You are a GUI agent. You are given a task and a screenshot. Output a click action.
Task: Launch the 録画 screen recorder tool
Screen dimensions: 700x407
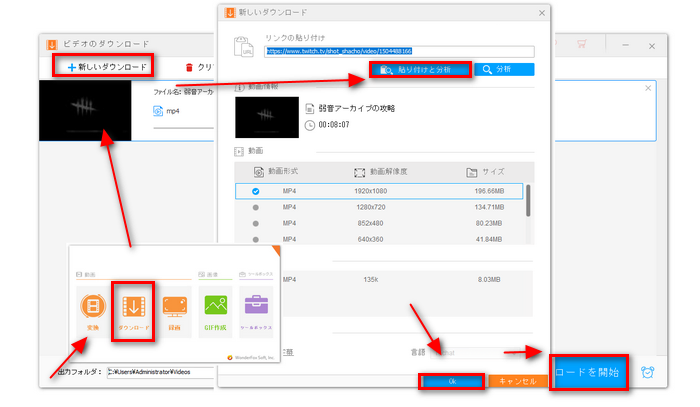(x=172, y=308)
